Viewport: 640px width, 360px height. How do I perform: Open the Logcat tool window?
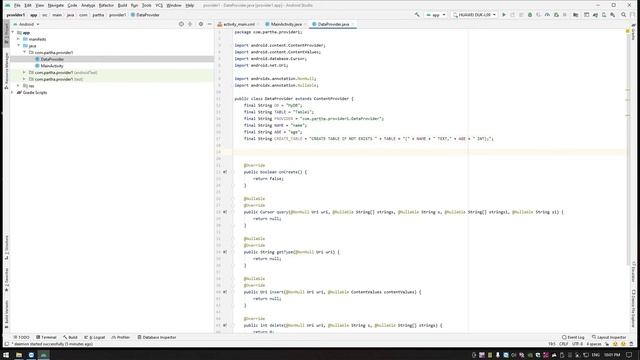pos(95,337)
